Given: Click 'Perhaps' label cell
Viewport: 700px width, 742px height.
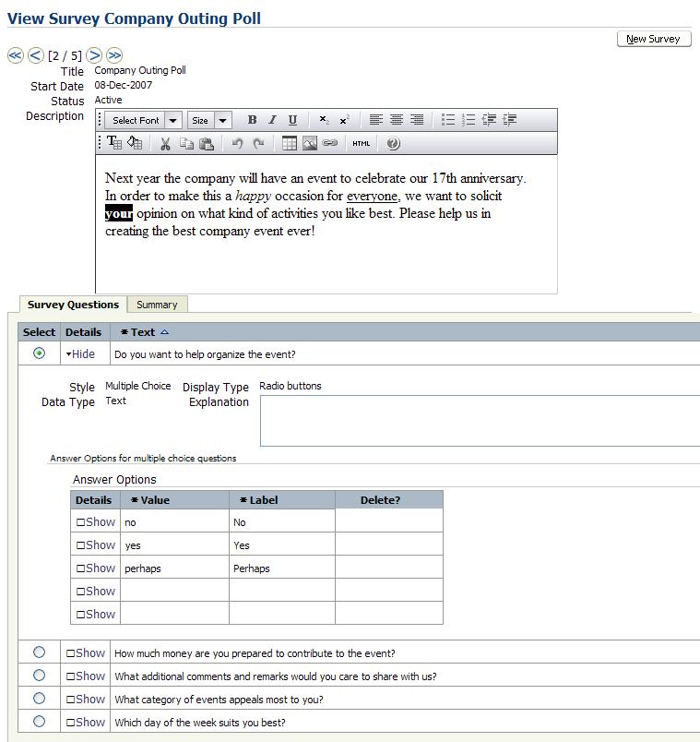Looking at the screenshot, I should tap(282, 568).
